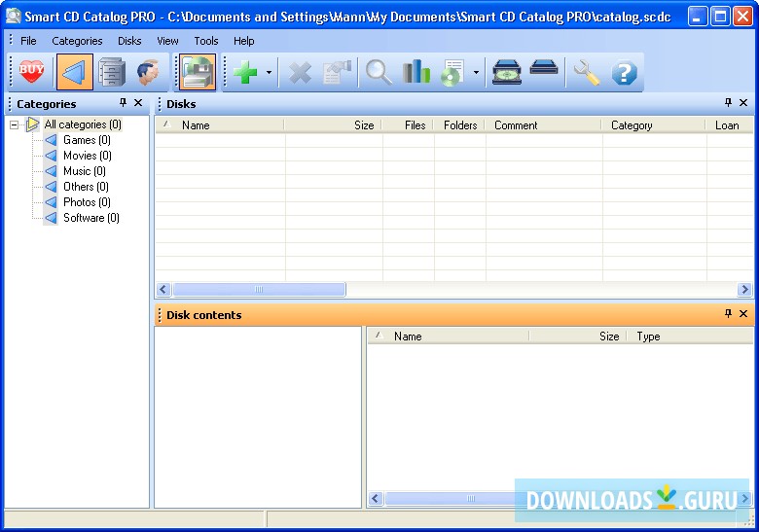This screenshot has height=532, width=759.
Task: Sort disk contents by Name column
Action: pyautogui.click(x=449, y=337)
